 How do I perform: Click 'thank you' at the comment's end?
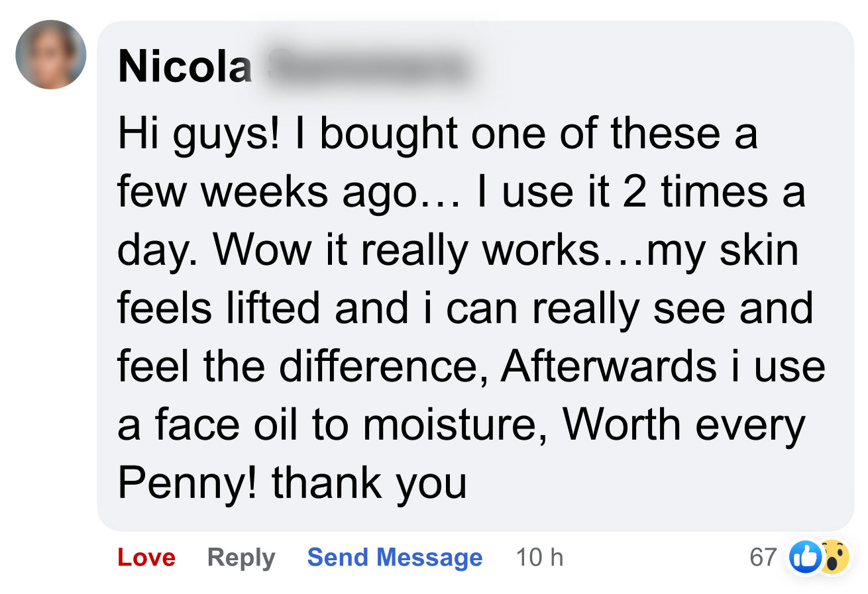[x=369, y=483]
